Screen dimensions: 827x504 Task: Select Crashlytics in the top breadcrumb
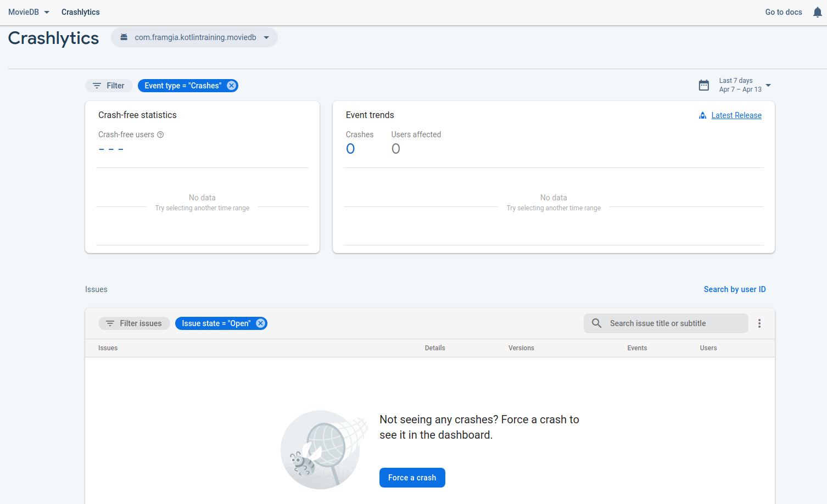point(81,12)
